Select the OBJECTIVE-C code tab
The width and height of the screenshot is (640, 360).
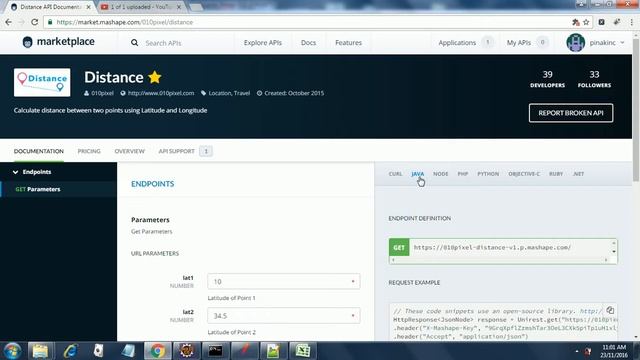pos(524,174)
